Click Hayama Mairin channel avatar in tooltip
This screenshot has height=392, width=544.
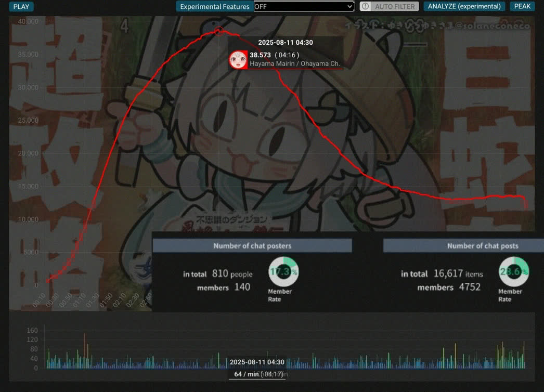(238, 60)
